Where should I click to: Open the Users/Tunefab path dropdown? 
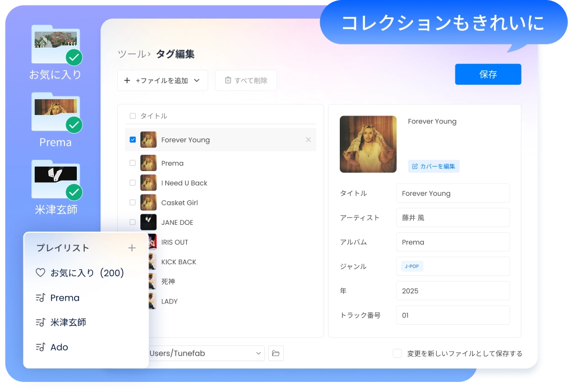(x=258, y=353)
